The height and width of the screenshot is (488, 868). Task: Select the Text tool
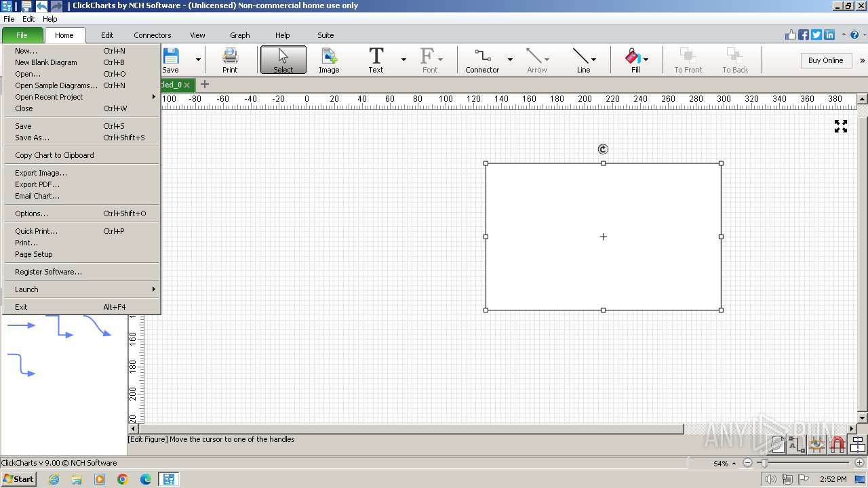376,60
